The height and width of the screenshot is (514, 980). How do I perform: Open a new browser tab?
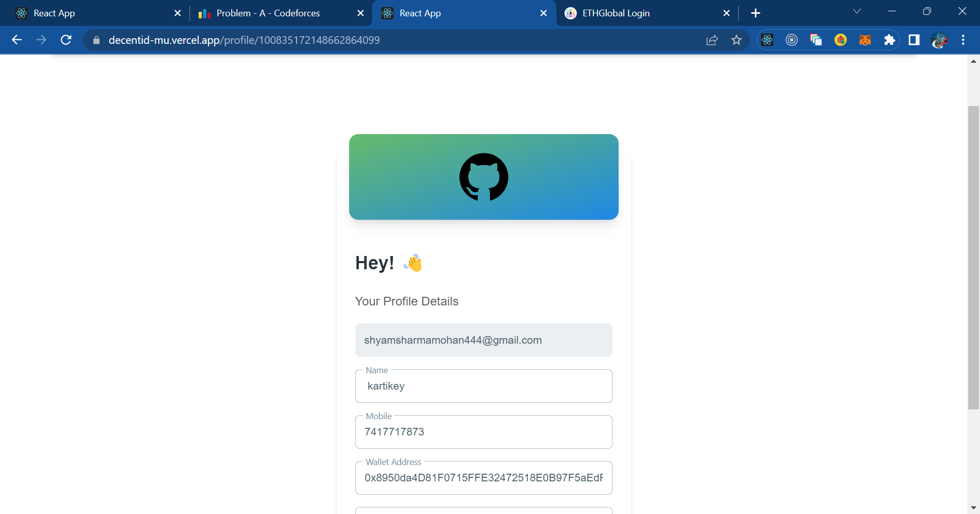756,13
